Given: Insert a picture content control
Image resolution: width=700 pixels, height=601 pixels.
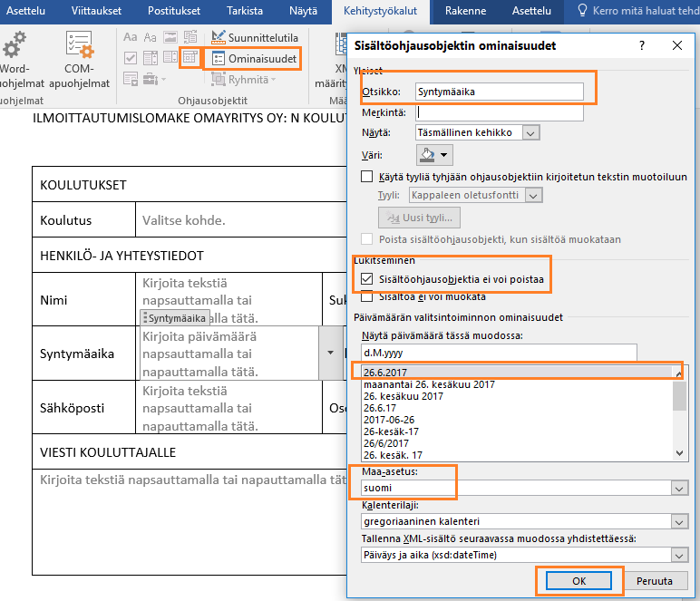Looking at the screenshot, I should coord(170,37).
